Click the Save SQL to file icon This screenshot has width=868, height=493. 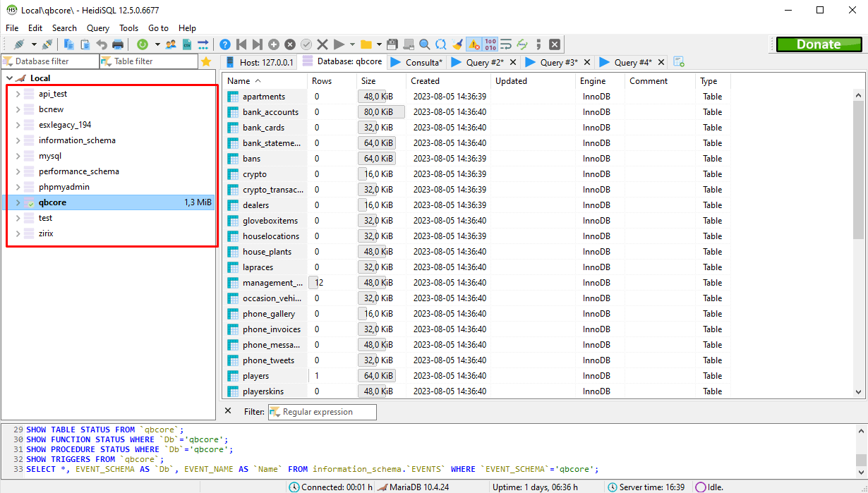[392, 44]
